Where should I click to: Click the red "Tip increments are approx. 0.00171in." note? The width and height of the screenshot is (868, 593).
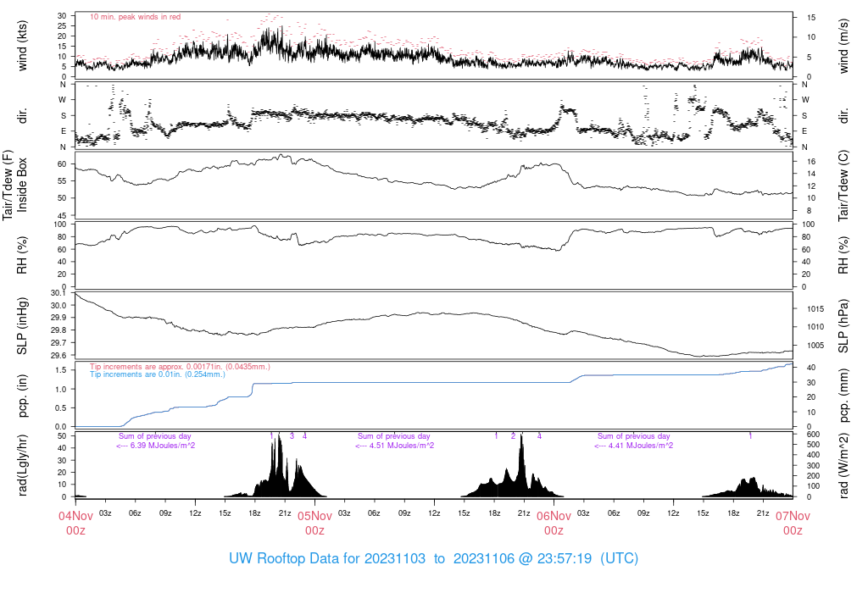coord(180,367)
